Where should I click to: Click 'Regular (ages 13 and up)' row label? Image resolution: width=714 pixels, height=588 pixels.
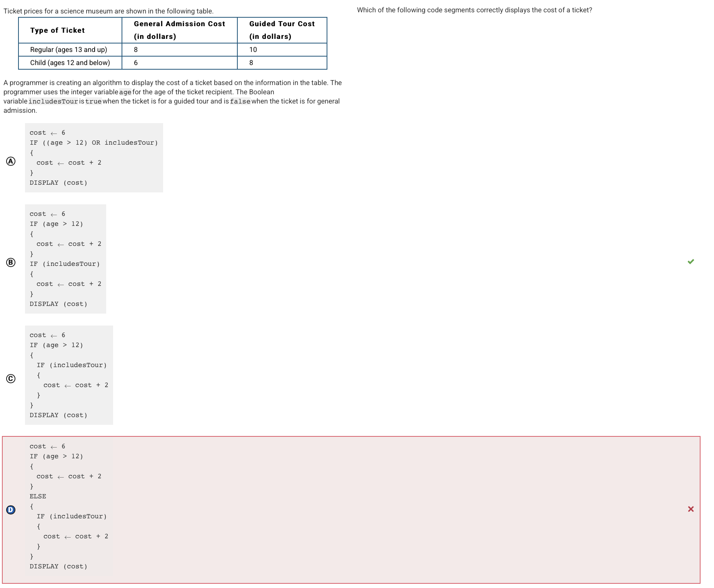click(69, 50)
